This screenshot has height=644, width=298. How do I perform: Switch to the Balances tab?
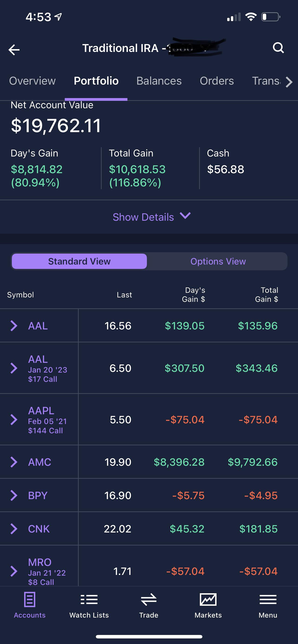(x=159, y=81)
